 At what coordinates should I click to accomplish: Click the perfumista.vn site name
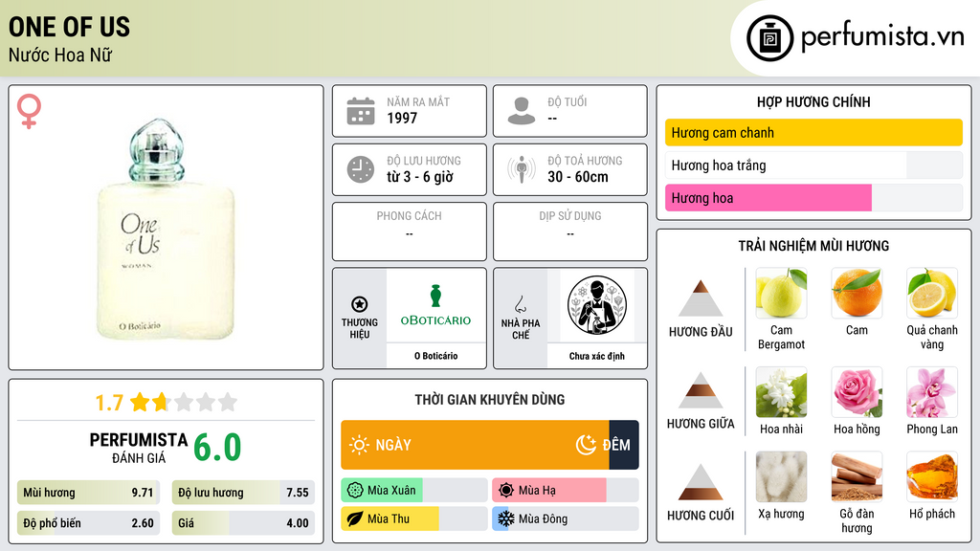[882, 37]
